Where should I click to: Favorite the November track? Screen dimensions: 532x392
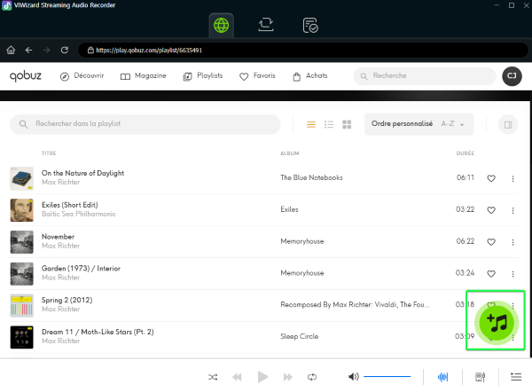[491, 242]
